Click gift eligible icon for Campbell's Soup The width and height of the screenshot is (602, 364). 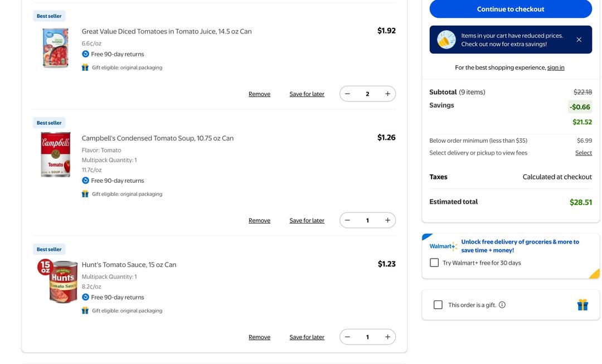85,194
